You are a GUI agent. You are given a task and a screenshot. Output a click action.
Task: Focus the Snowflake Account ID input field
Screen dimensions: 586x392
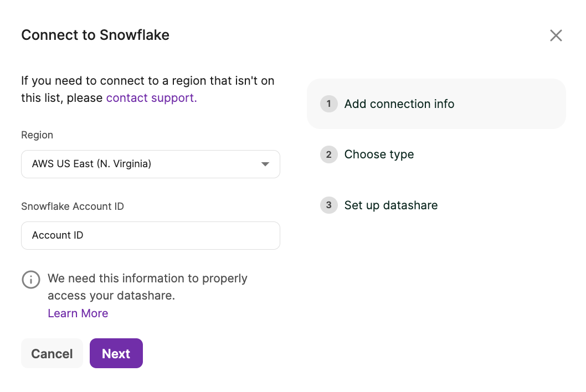pos(150,236)
